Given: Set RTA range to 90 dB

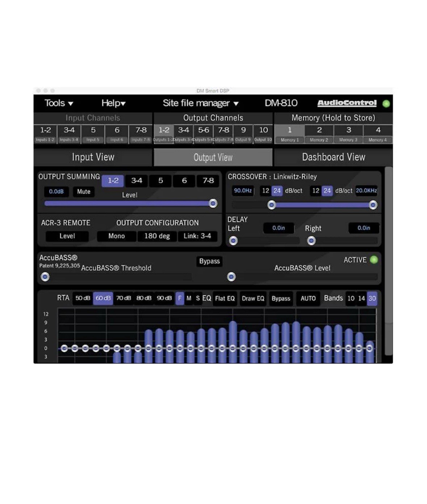Looking at the screenshot, I should [x=164, y=298].
